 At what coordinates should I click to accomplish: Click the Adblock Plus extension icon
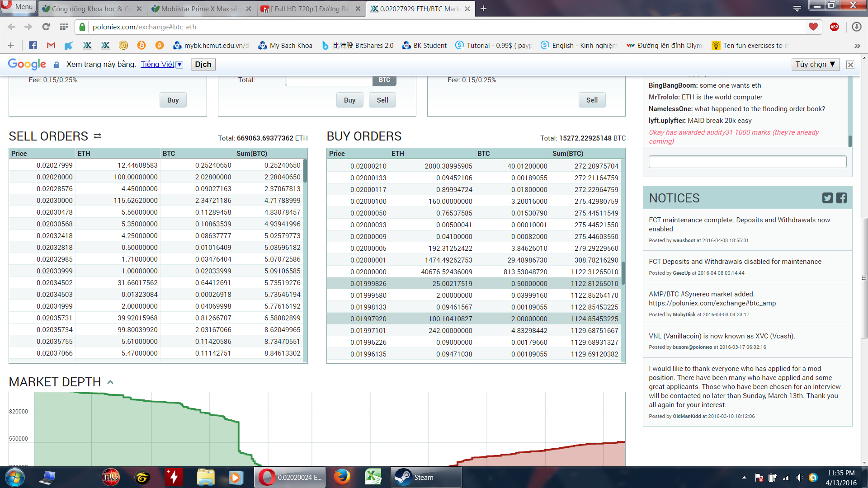tap(834, 27)
